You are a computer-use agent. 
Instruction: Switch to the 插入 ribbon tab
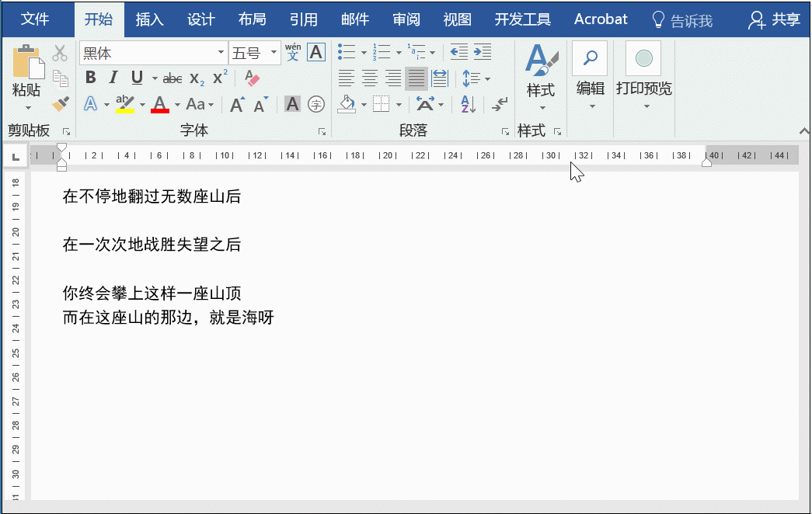point(149,19)
